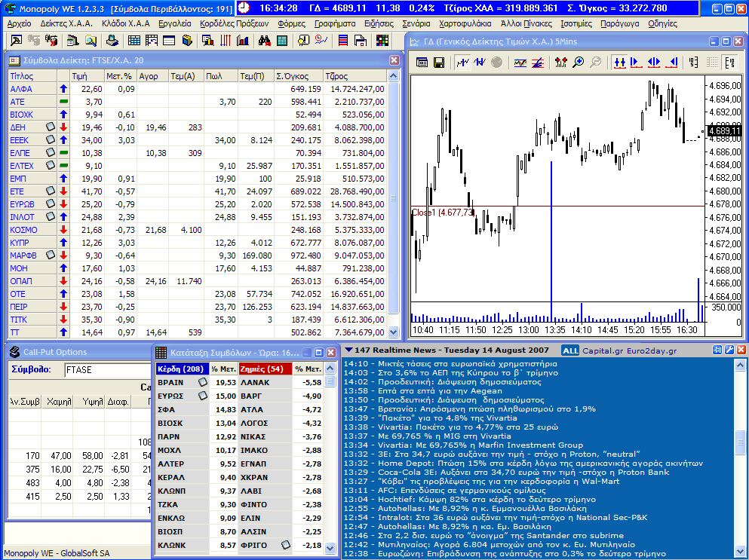The height and width of the screenshot is (560, 749).
Task: Click the folder with magnifier search icon
Action: (91, 41)
